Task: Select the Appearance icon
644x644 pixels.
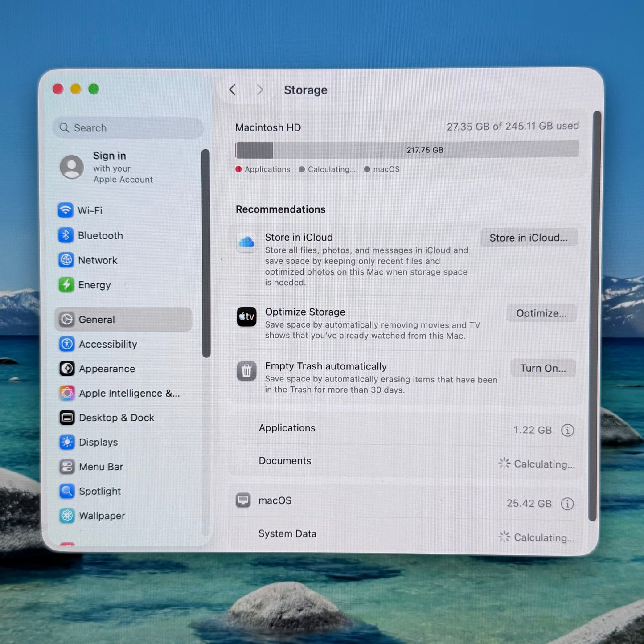Action: tap(67, 368)
